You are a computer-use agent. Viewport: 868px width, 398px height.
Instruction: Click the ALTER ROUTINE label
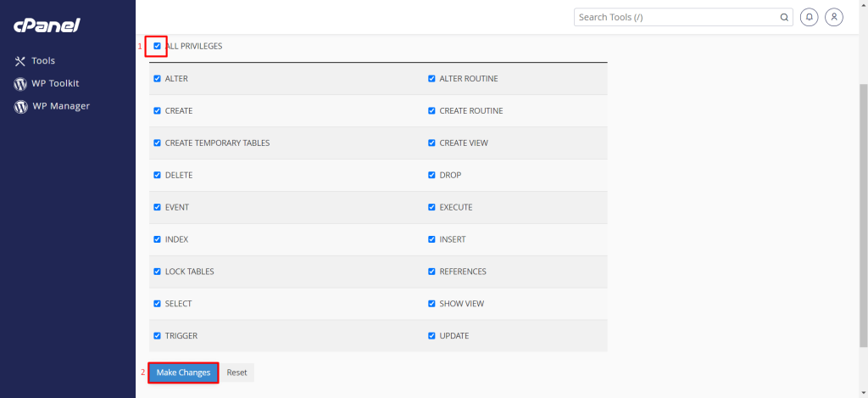(469, 79)
